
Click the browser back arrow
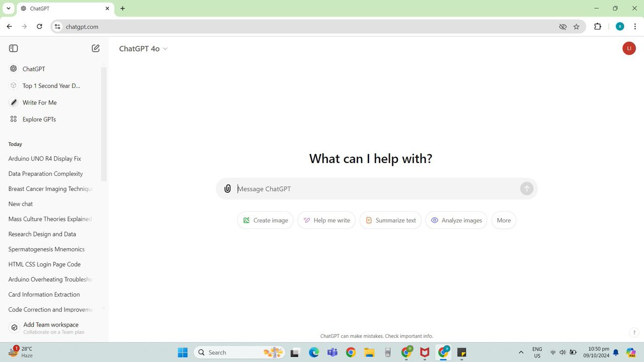9,26
